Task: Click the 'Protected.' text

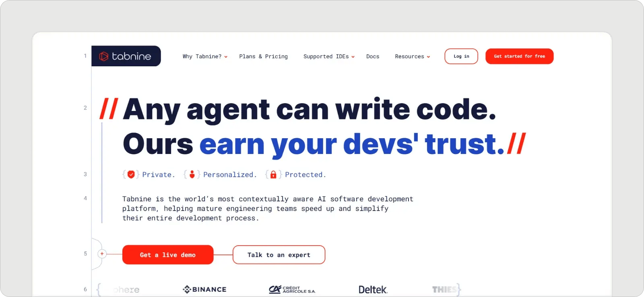Action: [x=305, y=175]
